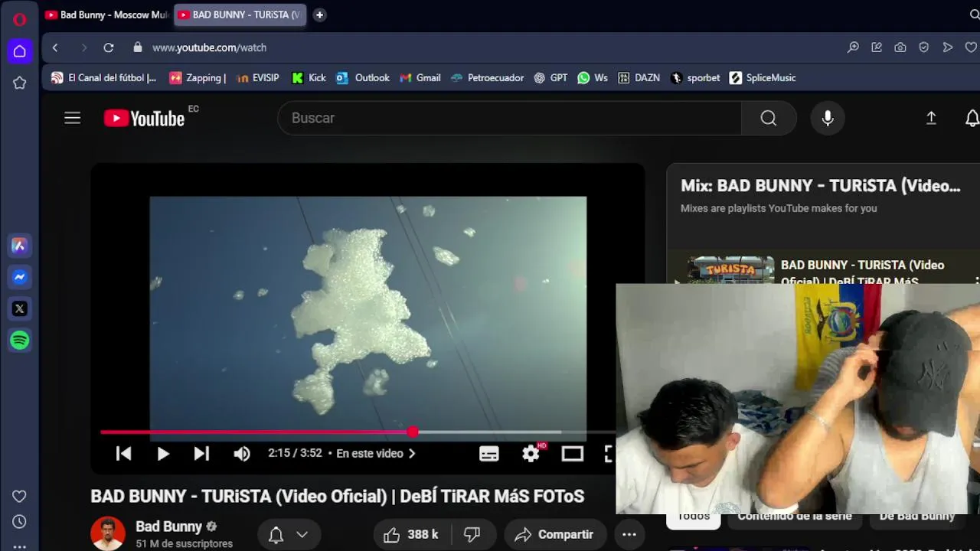Click the snapshot camera icon in address bar
Image resolution: width=980 pixels, height=551 pixels.
pyautogui.click(x=900, y=47)
